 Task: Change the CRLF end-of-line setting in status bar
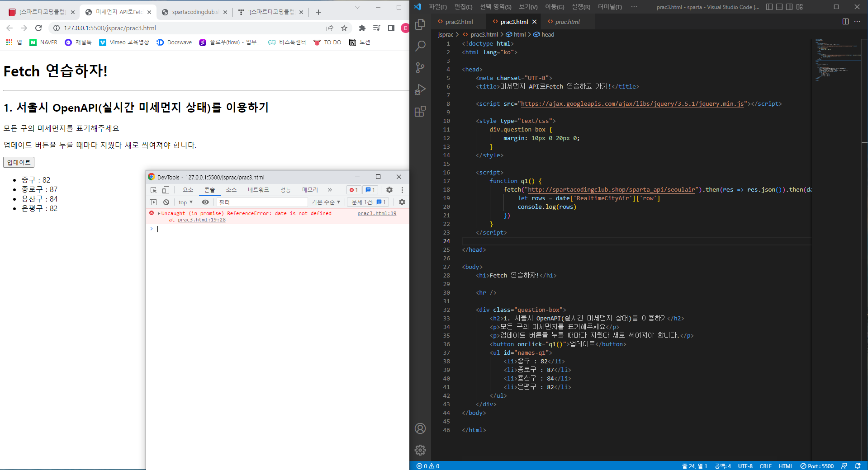[765, 466]
